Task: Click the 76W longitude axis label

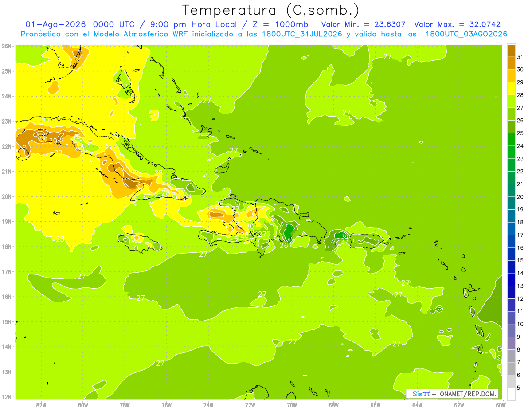Action: click(x=167, y=405)
